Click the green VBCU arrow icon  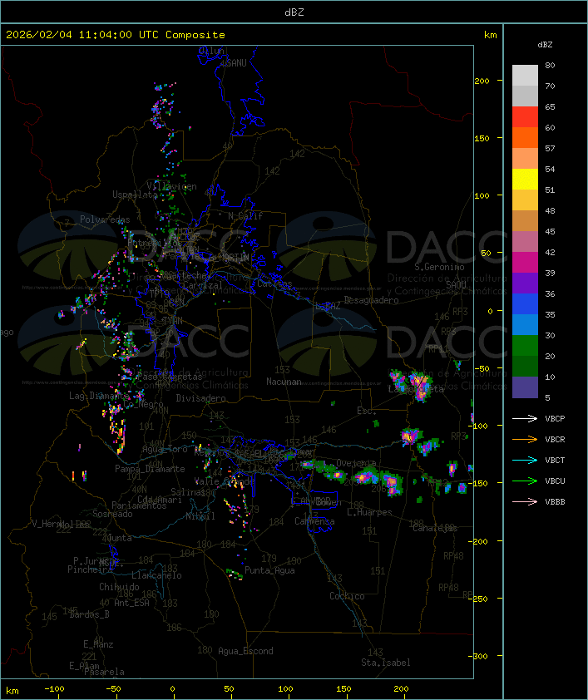(x=525, y=481)
